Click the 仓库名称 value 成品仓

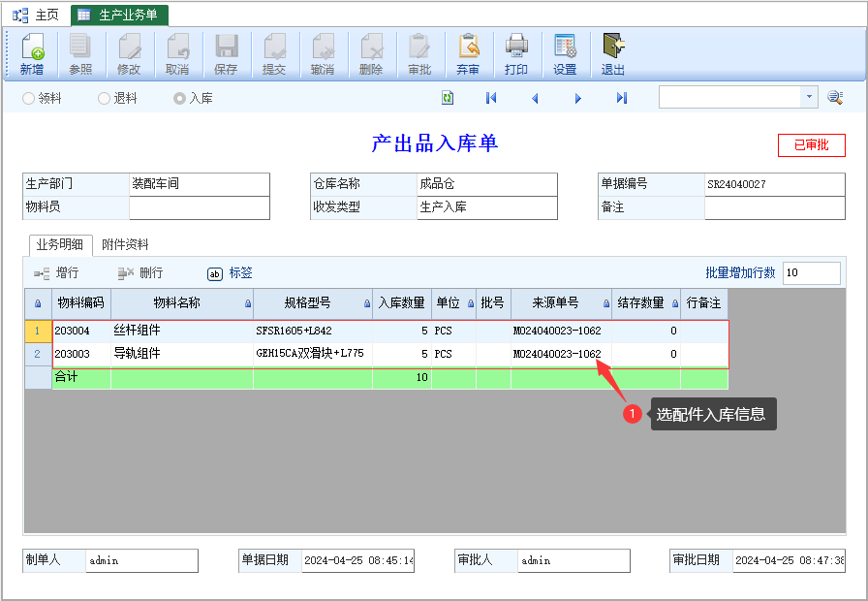coord(486,184)
